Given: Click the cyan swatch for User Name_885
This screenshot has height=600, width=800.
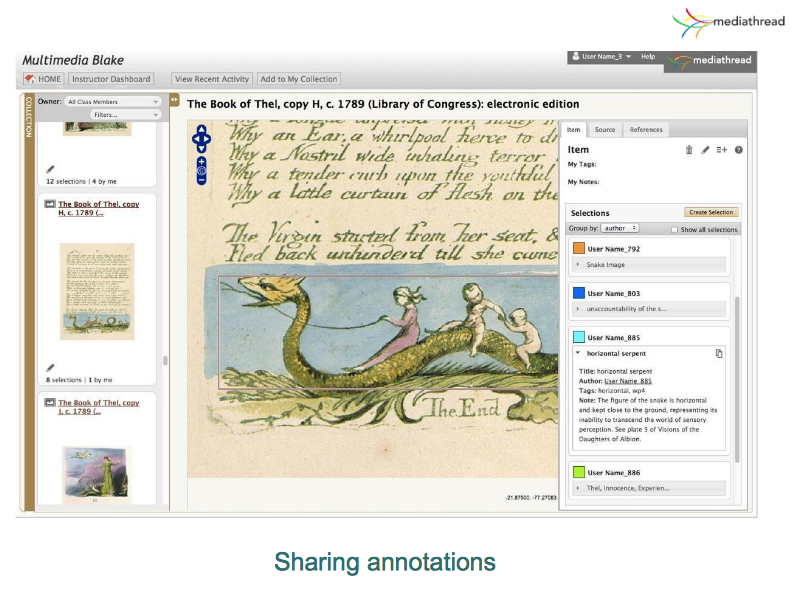Looking at the screenshot, I should click(578, 338).
